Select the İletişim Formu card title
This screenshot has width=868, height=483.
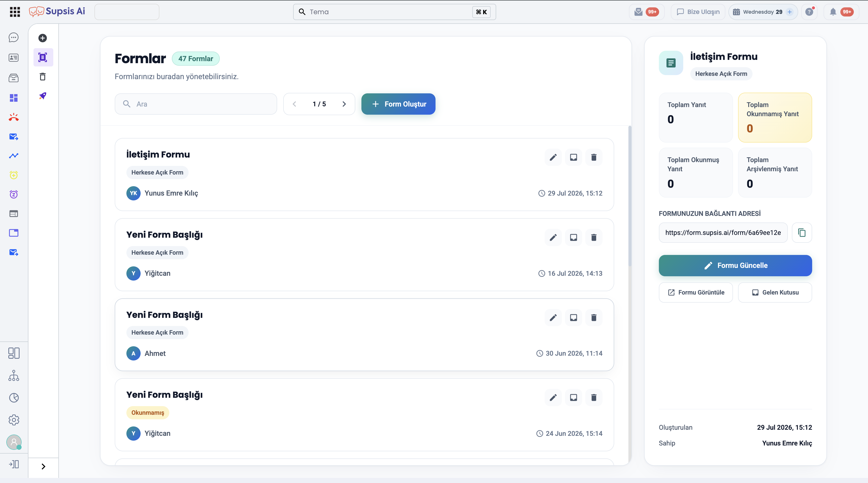click(x=158, y=154)
